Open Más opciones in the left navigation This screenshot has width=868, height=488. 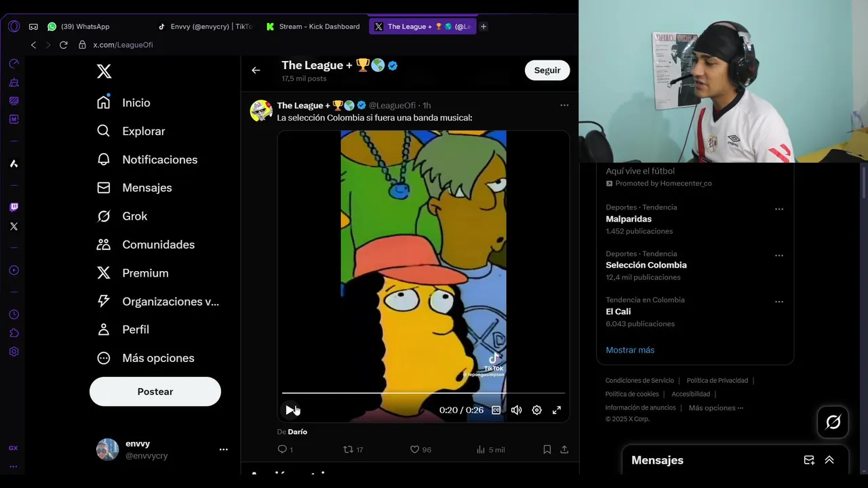click(x=146, y=358)
